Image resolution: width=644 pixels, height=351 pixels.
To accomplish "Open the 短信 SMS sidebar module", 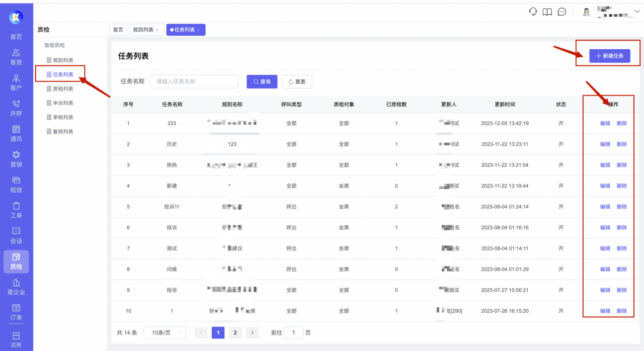I will coord(16,185).
